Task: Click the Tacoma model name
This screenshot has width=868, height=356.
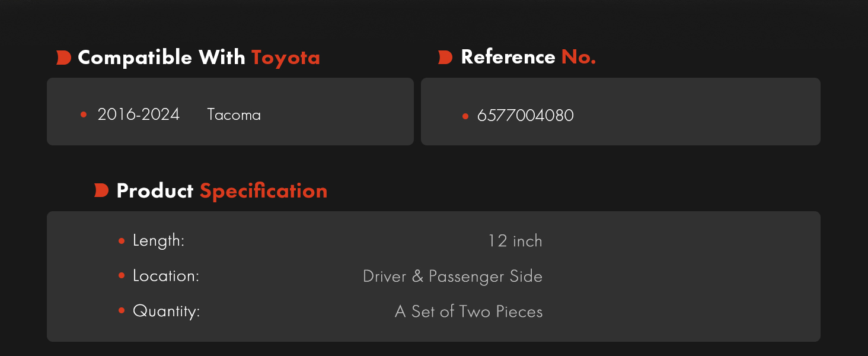Action: (x=234, y=115)
